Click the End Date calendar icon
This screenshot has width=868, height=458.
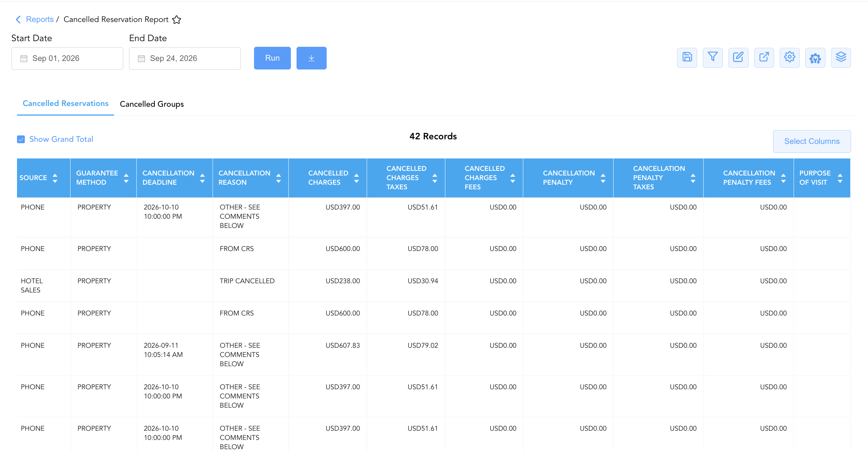pos(141,58)
